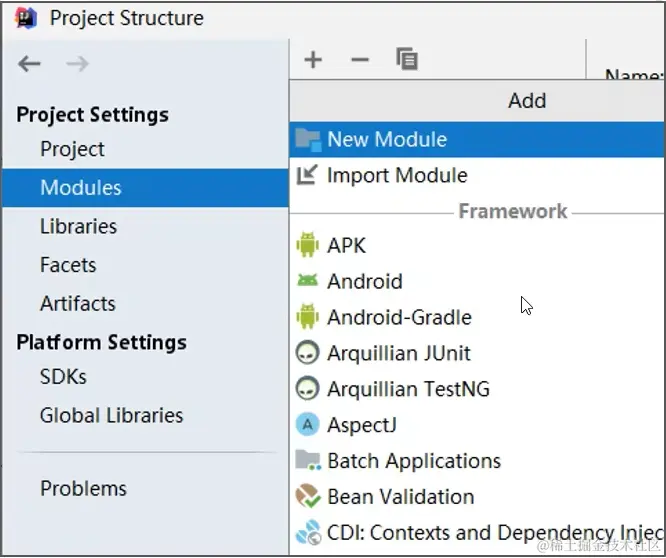Image resolution: width=666 pixels, height=558 pixels.
Task: Select Batch Applications framework entry
Action: (x=413, y=461)
